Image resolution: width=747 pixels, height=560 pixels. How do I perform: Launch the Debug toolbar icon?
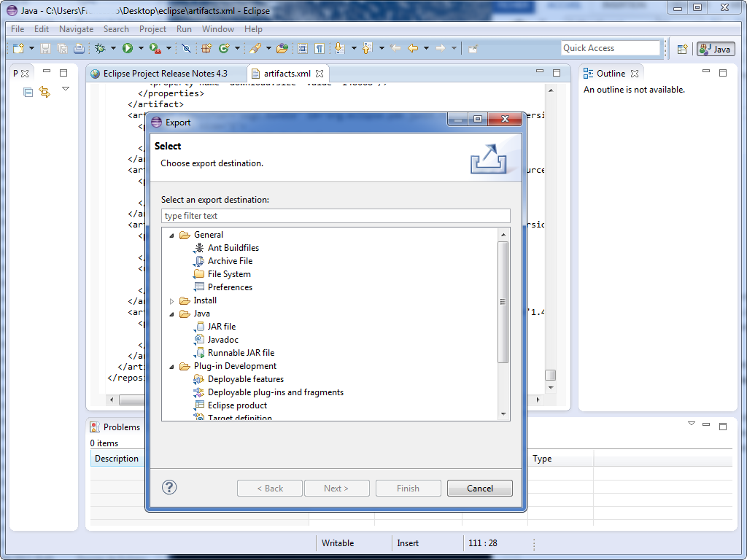[x=100, y=48]
